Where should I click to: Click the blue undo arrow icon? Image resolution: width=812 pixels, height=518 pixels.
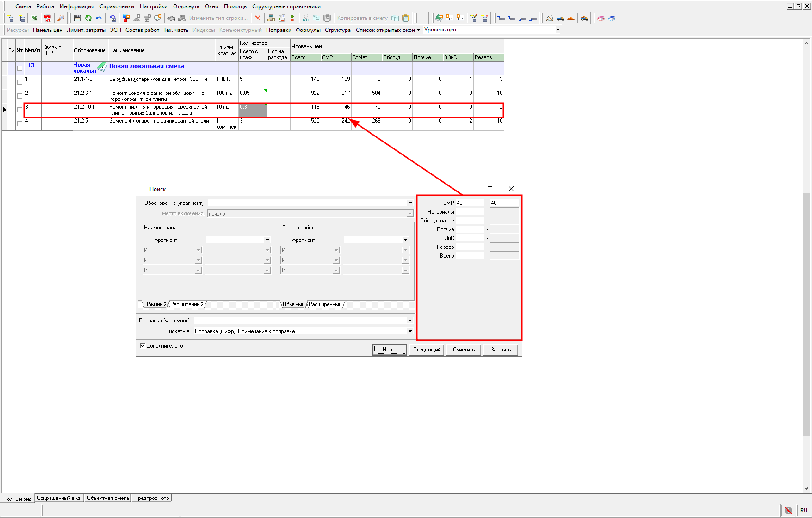pyautogui.click(x=99, y=18)
